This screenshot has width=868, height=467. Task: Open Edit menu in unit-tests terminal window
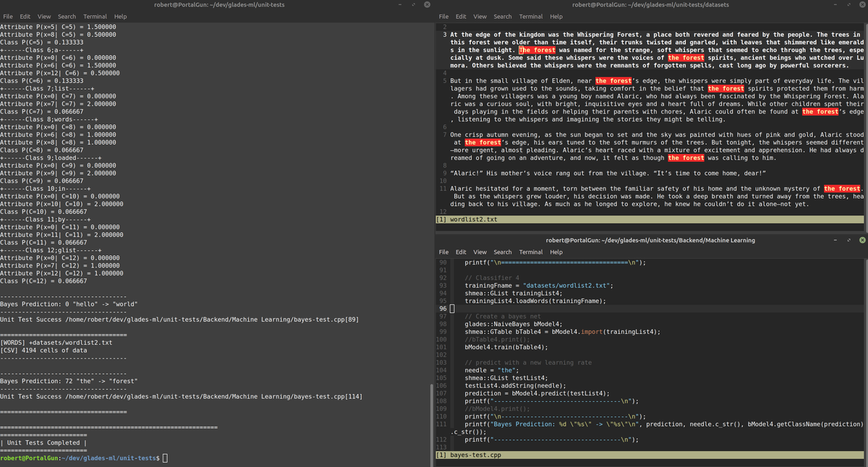[x=25, y=16]
